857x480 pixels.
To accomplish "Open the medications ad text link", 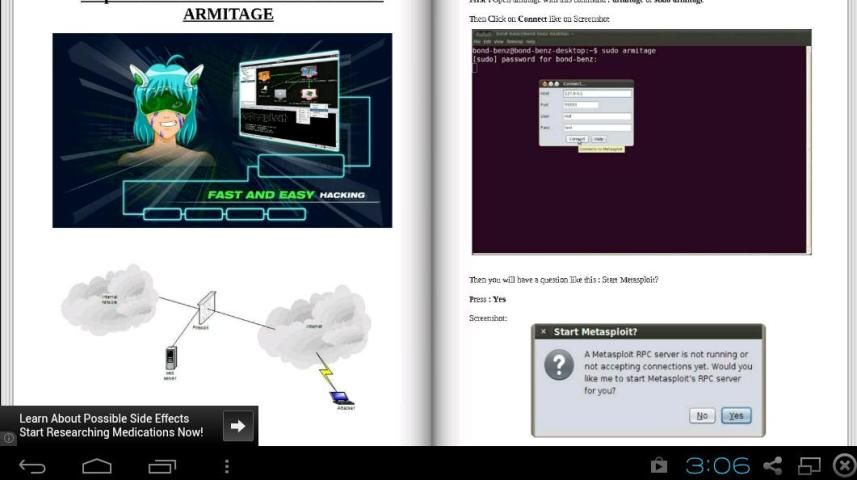I will tap(110, 426).
